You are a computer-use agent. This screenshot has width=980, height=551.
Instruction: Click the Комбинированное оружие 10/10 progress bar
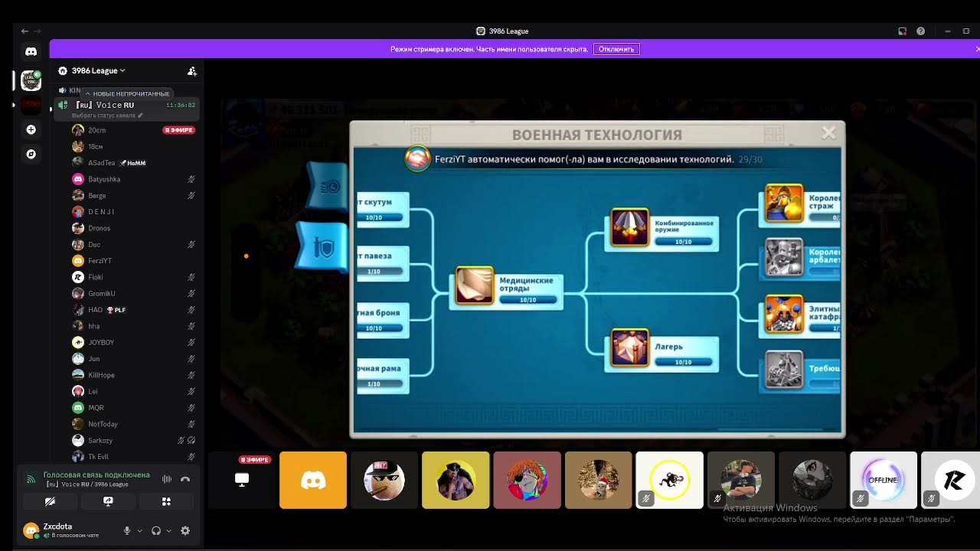coord(683,242)
